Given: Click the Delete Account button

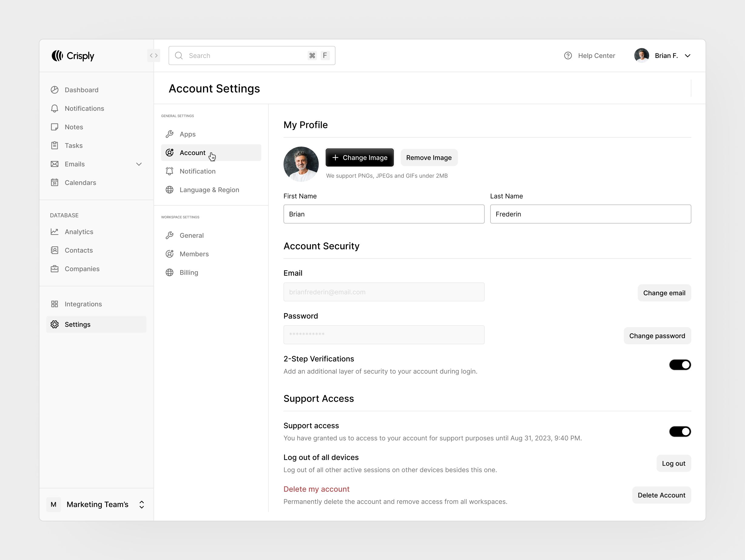Looking at the screenshot, I should [661, 495].
